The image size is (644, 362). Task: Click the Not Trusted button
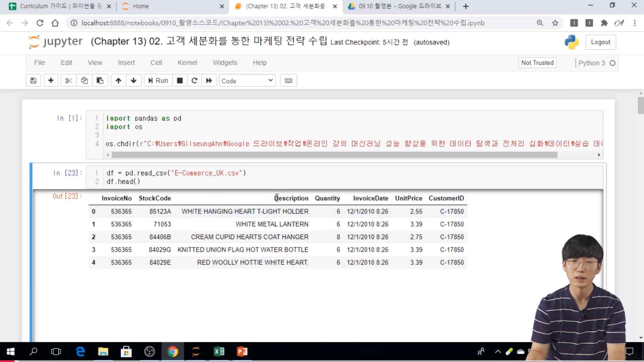(537, 63)
